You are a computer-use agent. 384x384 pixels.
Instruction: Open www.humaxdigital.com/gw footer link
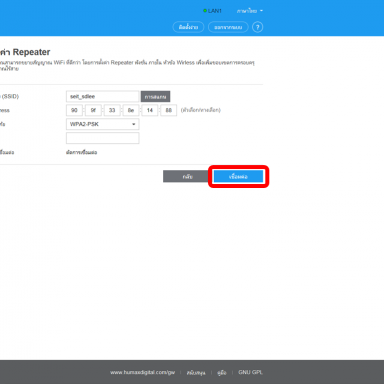[142, 372]
